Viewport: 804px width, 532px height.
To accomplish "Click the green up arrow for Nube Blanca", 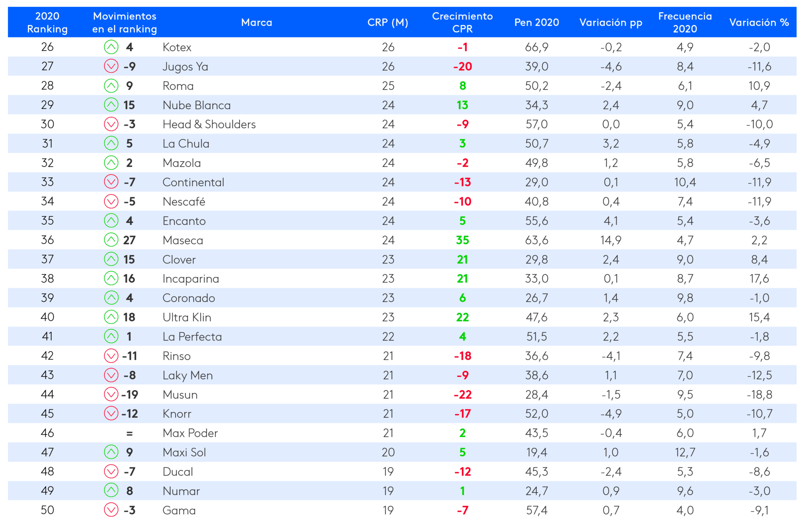I will pyautogui.click(x=111, y=105).
